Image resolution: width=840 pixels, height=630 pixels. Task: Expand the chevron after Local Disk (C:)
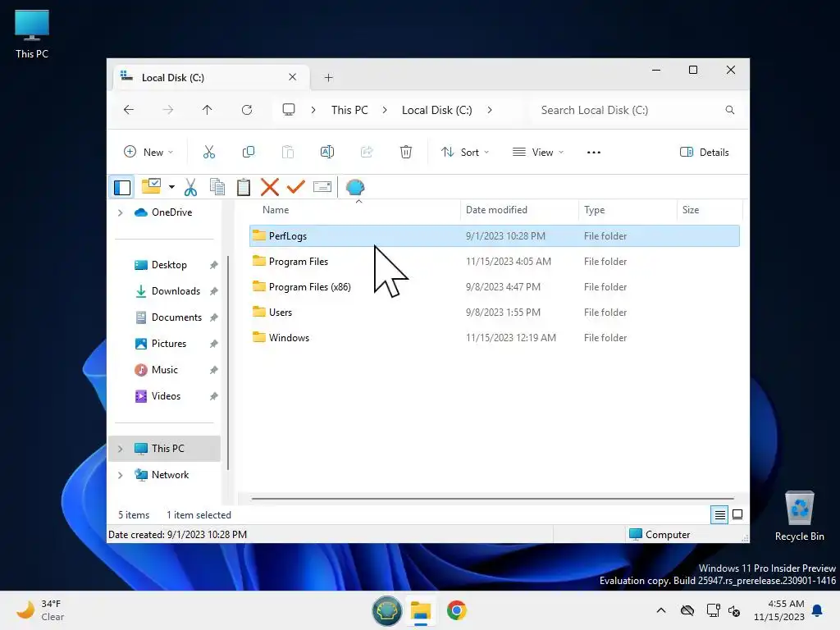tap(490, 110)
